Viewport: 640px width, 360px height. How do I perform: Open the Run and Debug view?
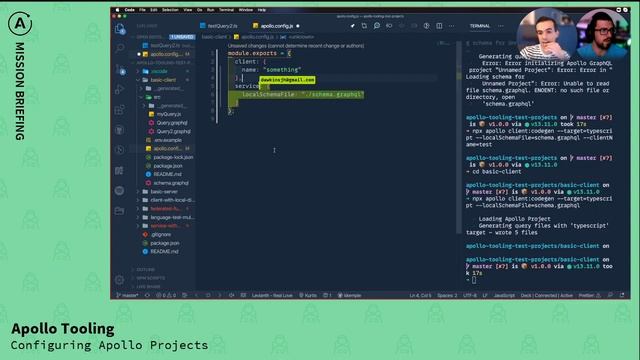tap(120, 89)
